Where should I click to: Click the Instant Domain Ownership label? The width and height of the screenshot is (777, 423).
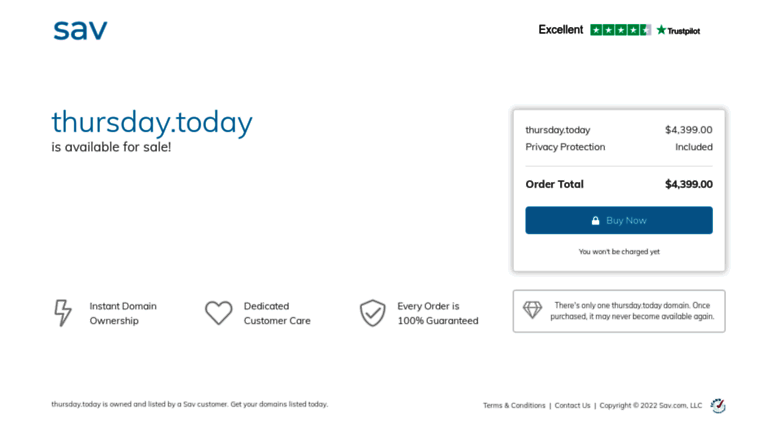coord(123,314)
